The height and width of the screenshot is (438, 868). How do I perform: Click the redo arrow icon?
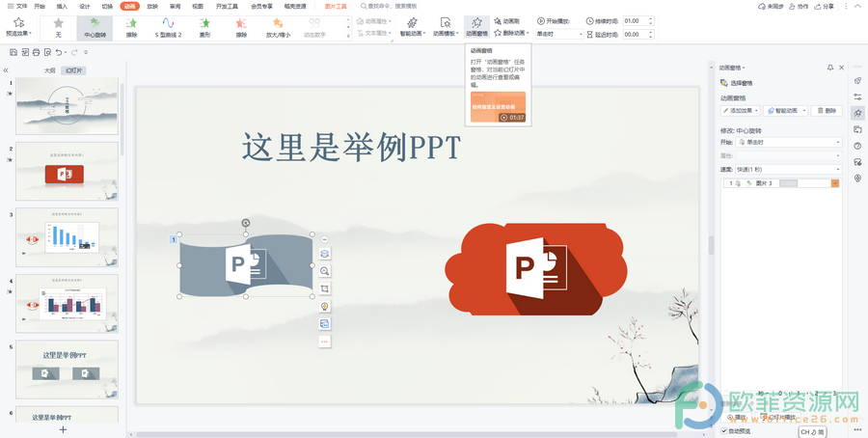tap(73, 52)
